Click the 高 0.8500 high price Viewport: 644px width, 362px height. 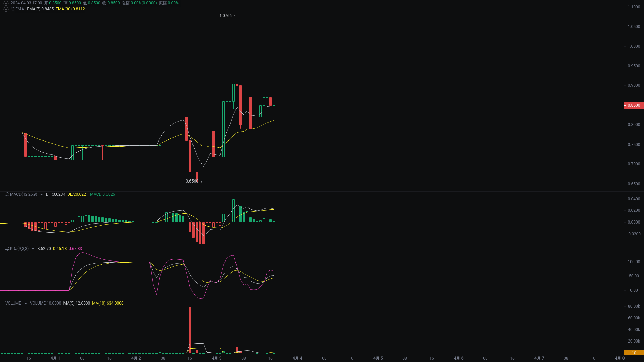72,3
